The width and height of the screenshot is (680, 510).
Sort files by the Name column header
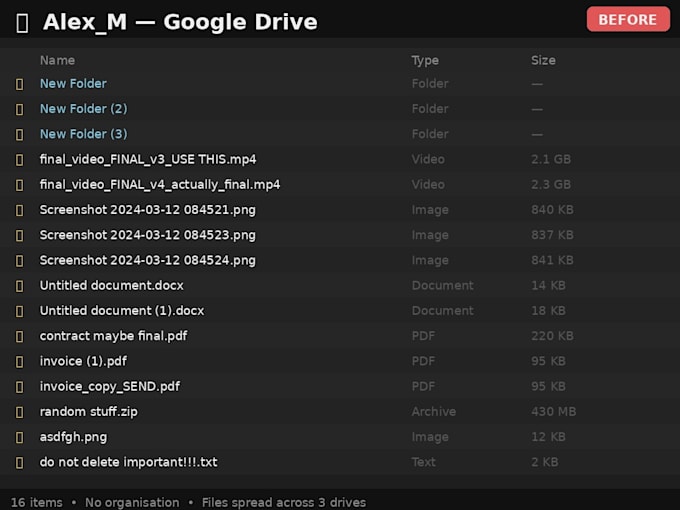(x=57, y=60)
